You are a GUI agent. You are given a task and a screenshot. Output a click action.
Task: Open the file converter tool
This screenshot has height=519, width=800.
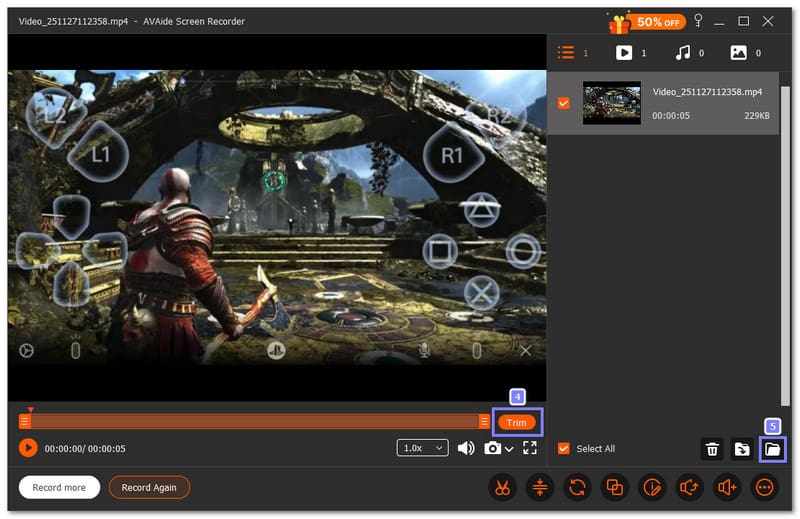pos(577,488)
